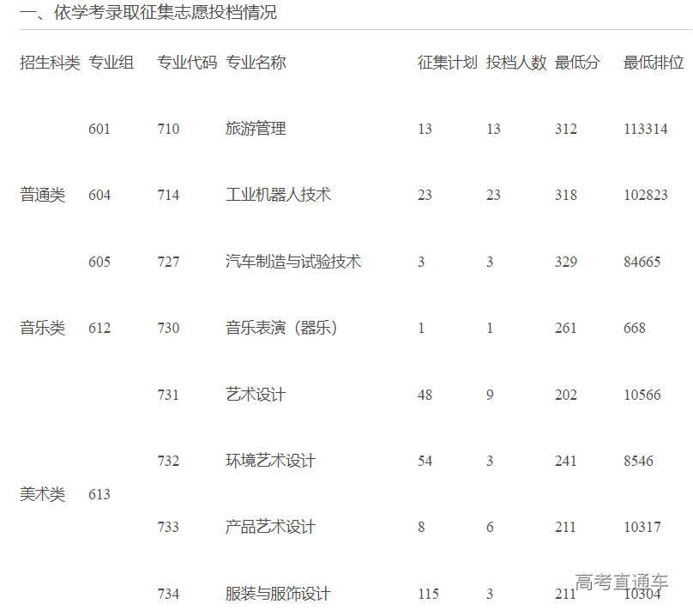
Task: Click the 高考直通车 watermark
Action: coord(622,583)
